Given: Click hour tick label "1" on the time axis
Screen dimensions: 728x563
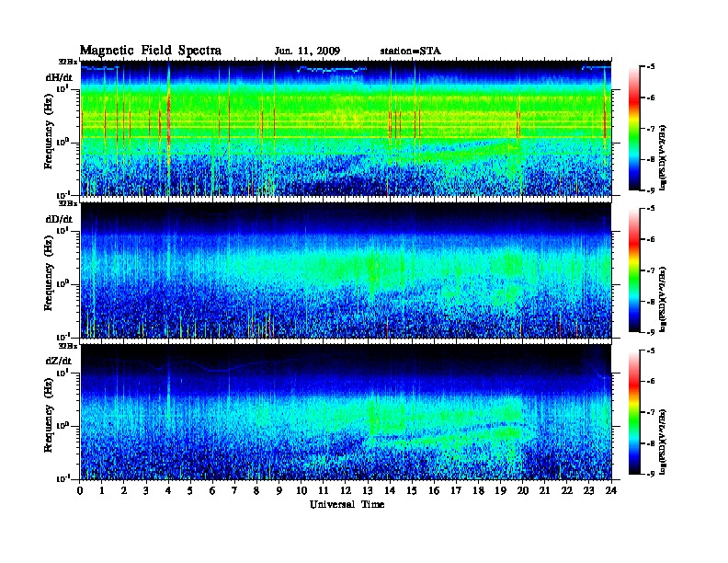Looking at the screenshot, I should [102, 490].
